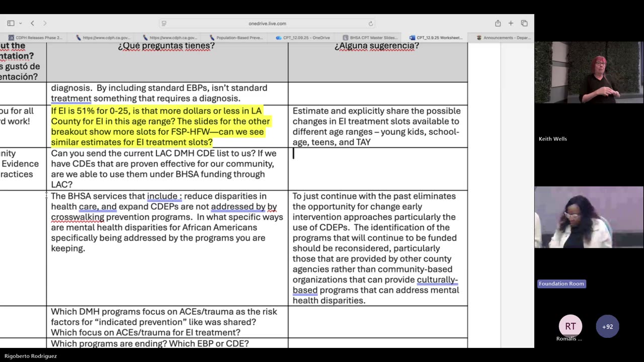Open the Share icon in toolbar
Screen dimensions: 644x362
pos(498,23)
